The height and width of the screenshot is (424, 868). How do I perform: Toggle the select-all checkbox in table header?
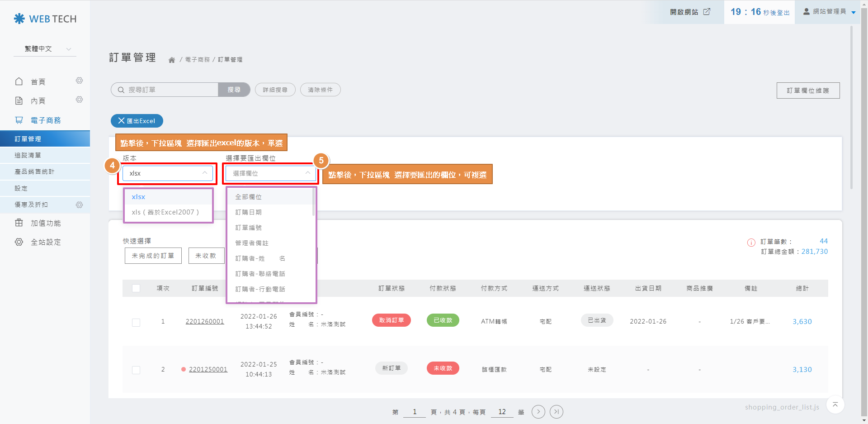point(136,288)
